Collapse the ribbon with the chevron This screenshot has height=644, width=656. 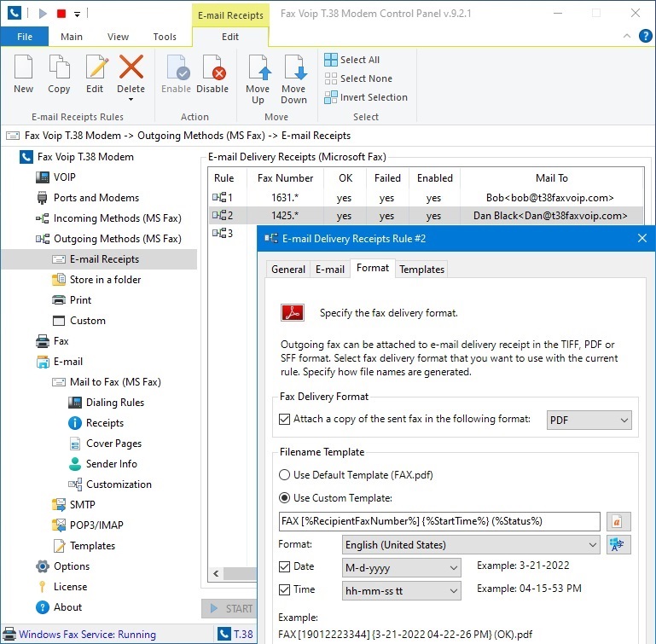coord(627,36)
